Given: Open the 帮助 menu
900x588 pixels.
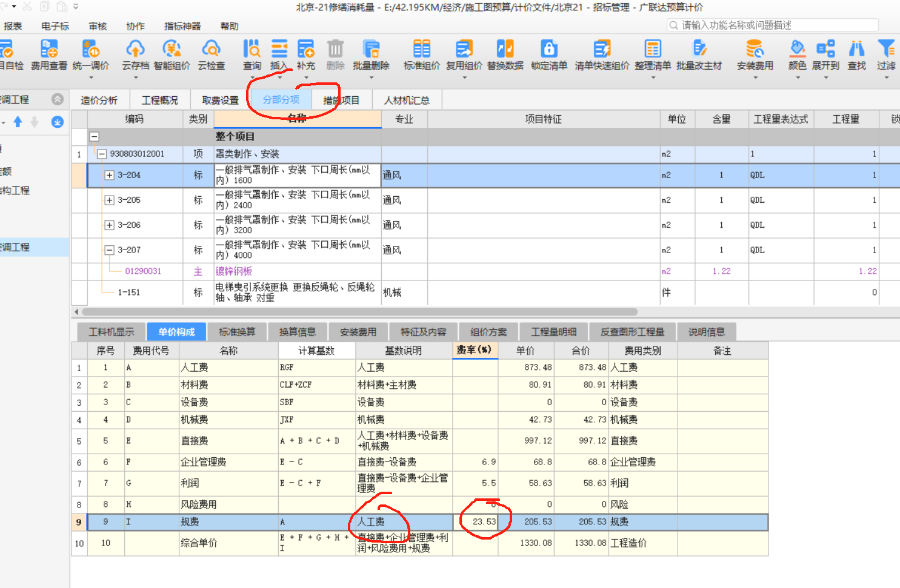Looking at the screenshot, I should (x=229, y=26).
